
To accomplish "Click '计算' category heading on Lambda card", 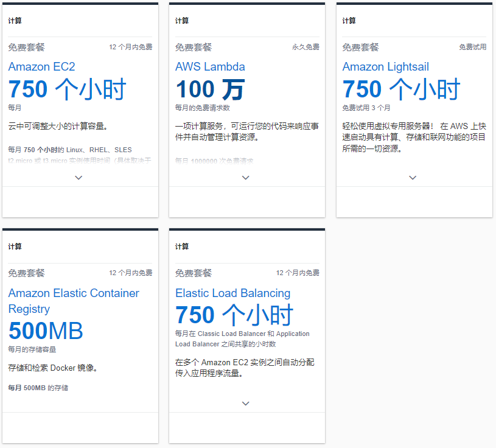I will pos(182,21).
